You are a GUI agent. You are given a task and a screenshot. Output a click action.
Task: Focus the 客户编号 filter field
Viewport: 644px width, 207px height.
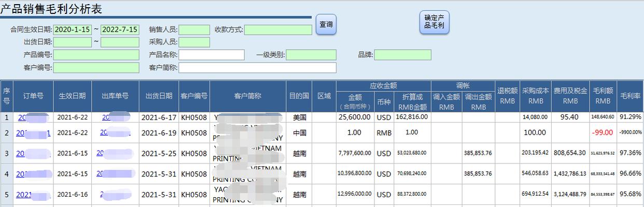coord(96,68)
